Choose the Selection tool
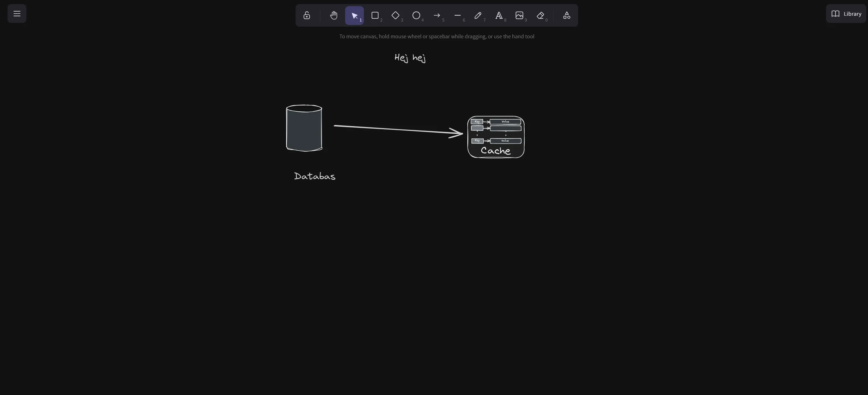The height and width of the screenshot is (395, 868). [354, 15]
